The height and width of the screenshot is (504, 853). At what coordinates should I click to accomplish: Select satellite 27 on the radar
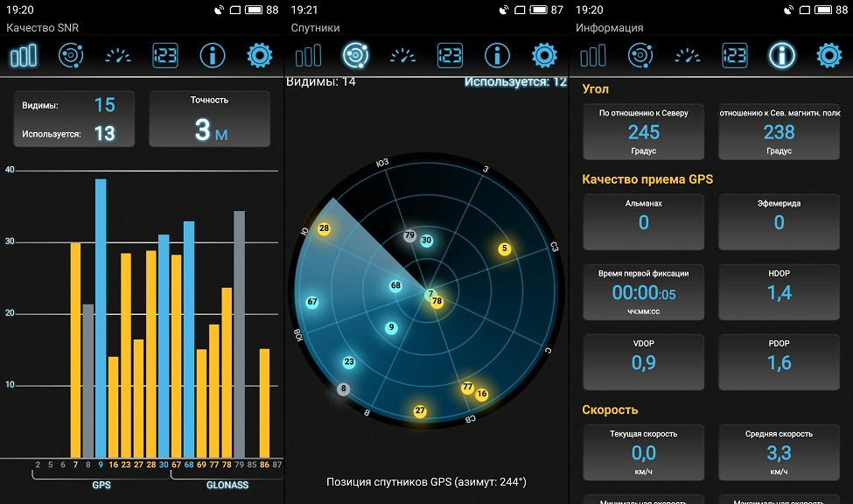point(419,411)
